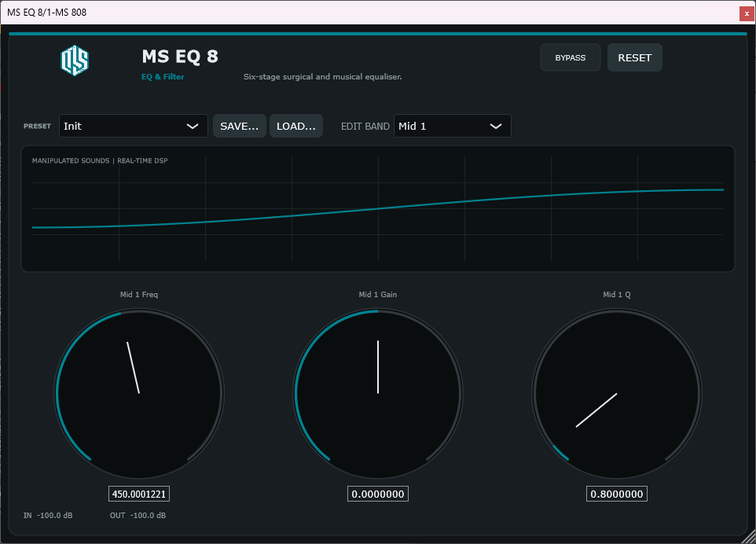Click the 450.0001221 frequency value field
The image size is (756, 544).
click(139, 494)
